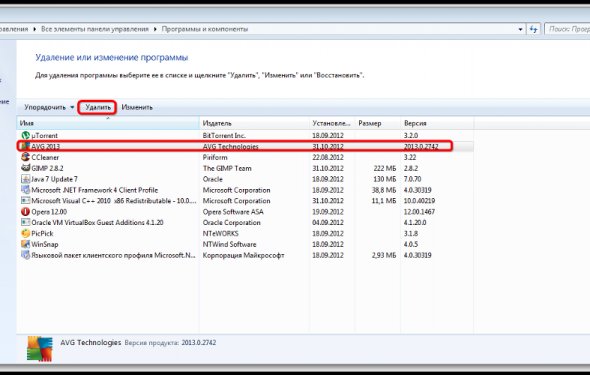This screenshot has height=375, width=590.
Task: Click publisher The GIMP Team cell
Action: (227, 168)
